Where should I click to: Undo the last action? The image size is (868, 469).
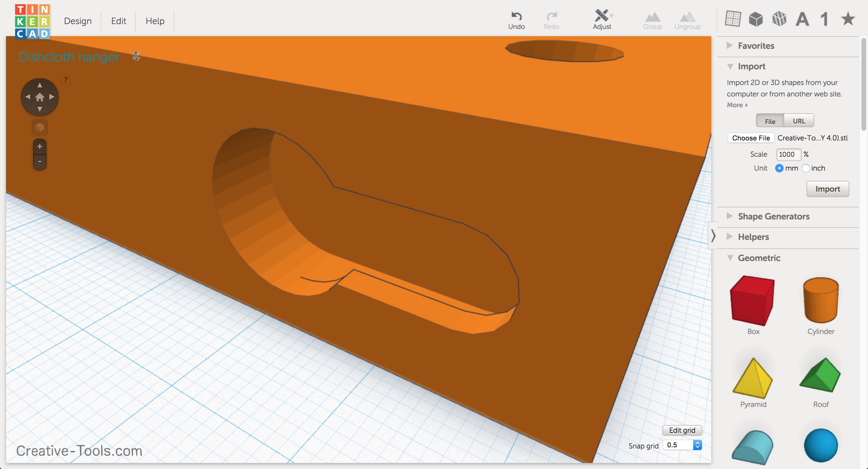coord(516,20)
